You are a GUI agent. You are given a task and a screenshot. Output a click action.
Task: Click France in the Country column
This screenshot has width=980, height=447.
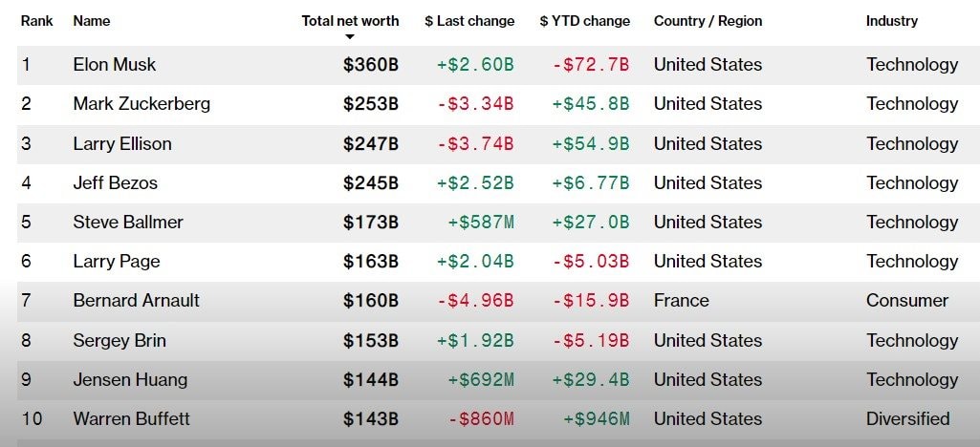pyautogui.click(x=682, y=301)
